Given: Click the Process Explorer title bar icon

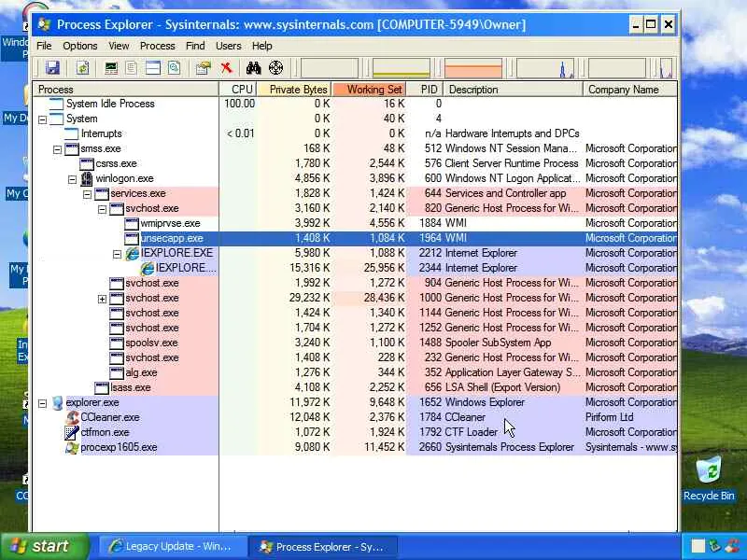Looking at the screenshot, I should point(44,24).
